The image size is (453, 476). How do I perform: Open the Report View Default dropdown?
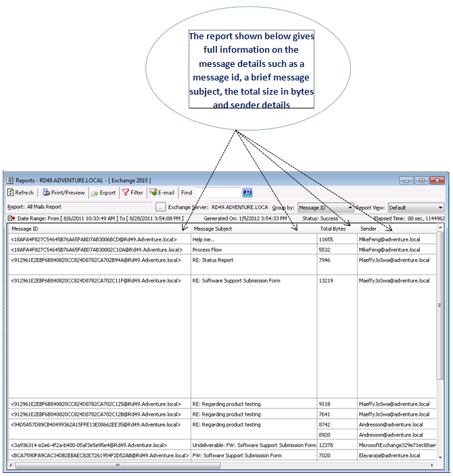pyautogui.click(x=416, y=208)
